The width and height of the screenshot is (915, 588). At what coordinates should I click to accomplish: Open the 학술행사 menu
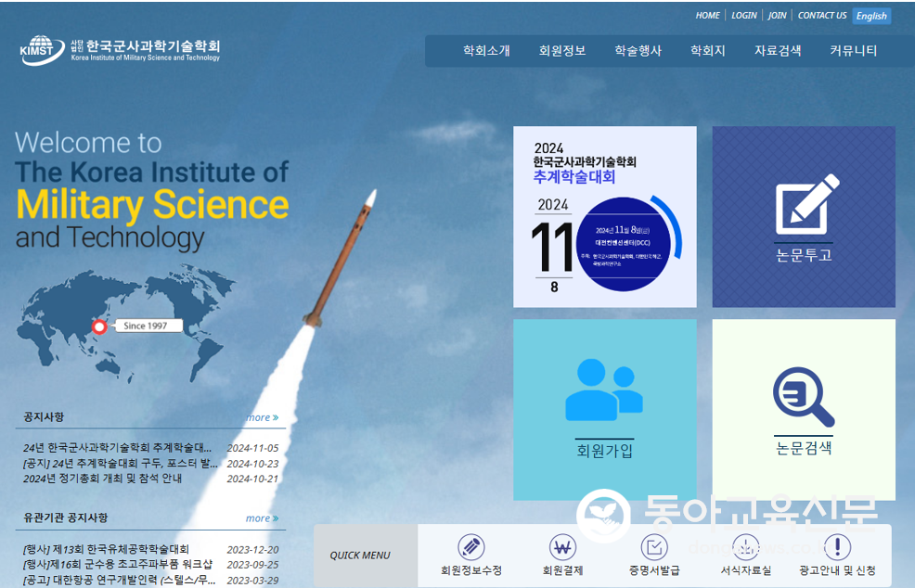(638, 51)
